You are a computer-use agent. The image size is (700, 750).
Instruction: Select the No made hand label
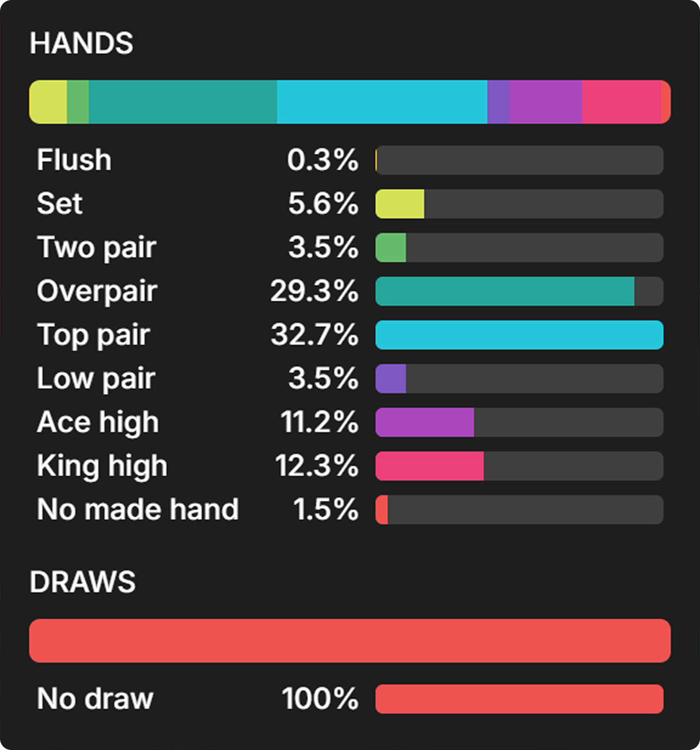click(137, 509)
